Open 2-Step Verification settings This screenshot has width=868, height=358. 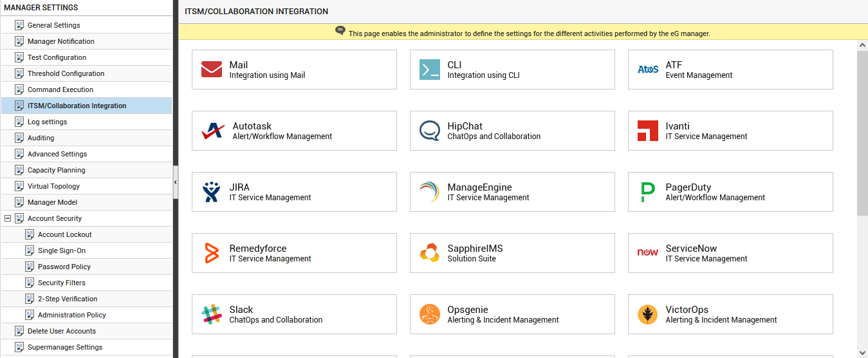[68, 299]
